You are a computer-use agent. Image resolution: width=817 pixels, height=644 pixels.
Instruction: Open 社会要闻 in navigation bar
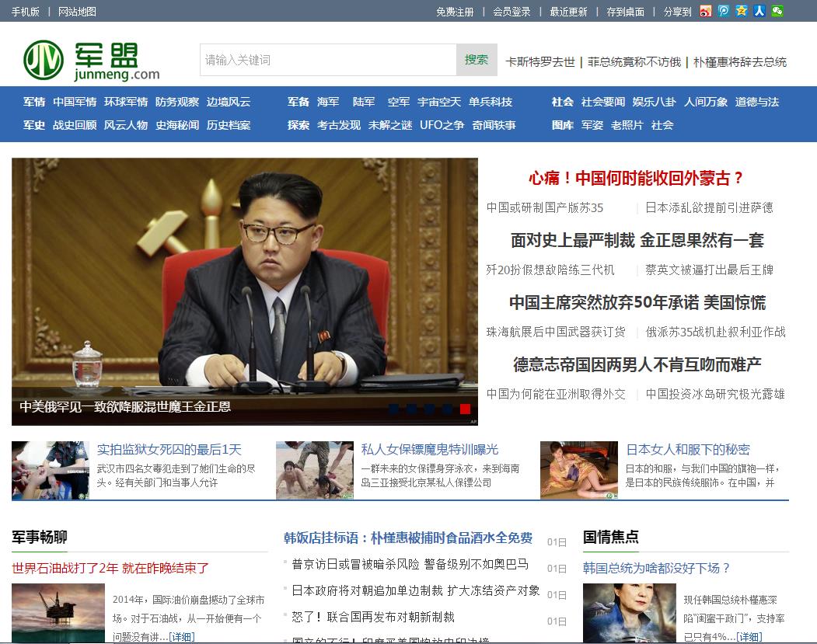click(x=603, y=102)
